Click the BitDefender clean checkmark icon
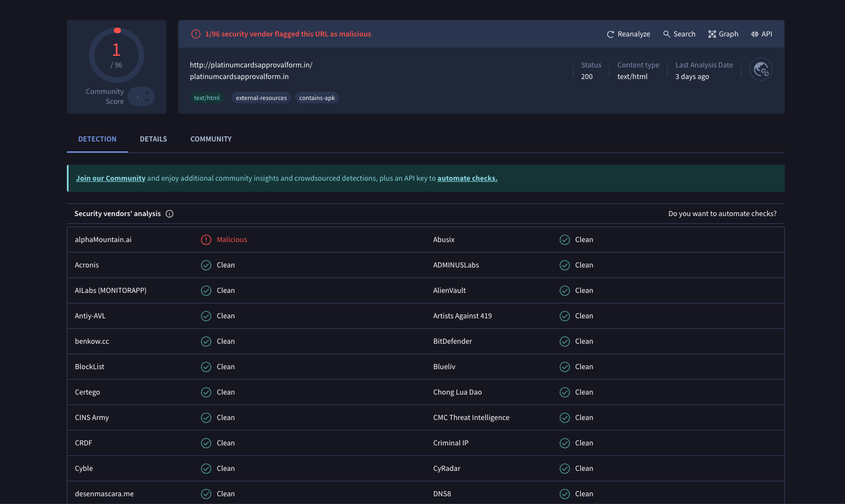Viewport: 845px width, 504px height. (565, 342)
